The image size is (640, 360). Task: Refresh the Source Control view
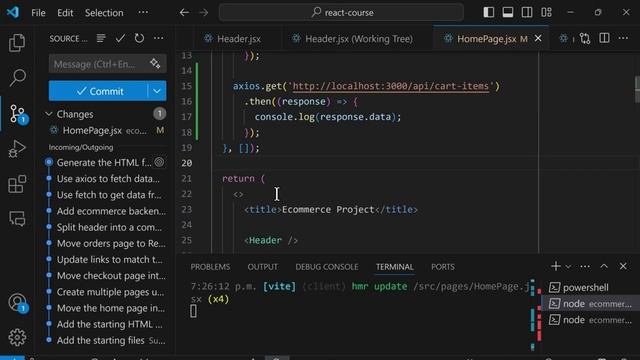coord(139,38)
